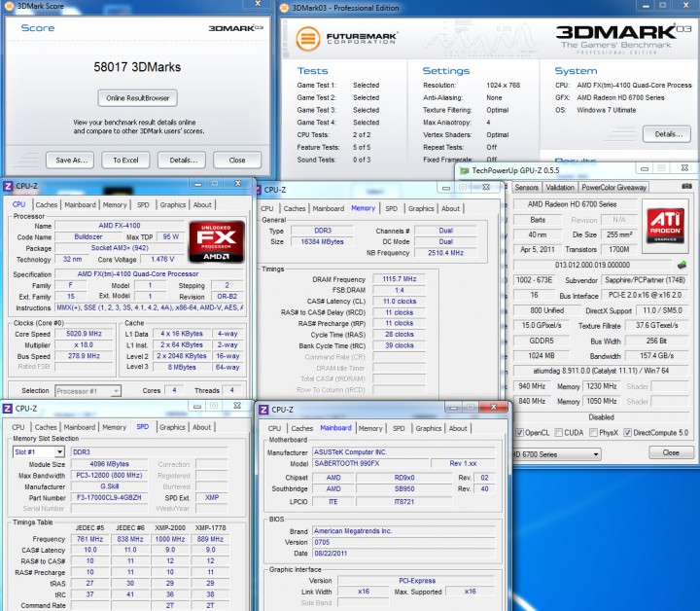The height and width of the screenshot is (611, 700).
Task: Click the GPU clock value 940 MHz
Action: click(532, 386)
